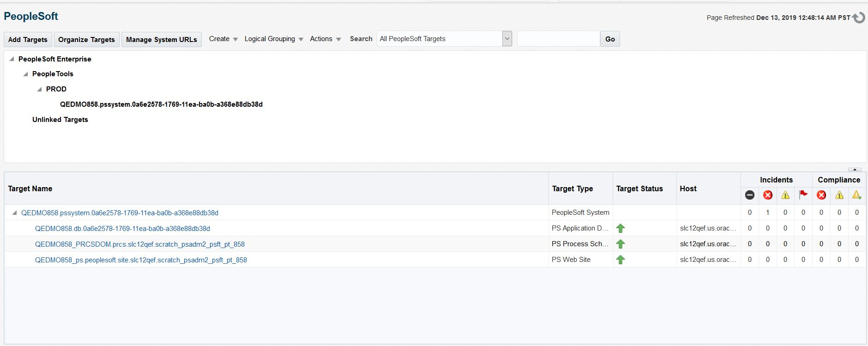
Task: Click the up status arrow for PS Web Site row
Action: pyautogui.click(x=621, y=260)
